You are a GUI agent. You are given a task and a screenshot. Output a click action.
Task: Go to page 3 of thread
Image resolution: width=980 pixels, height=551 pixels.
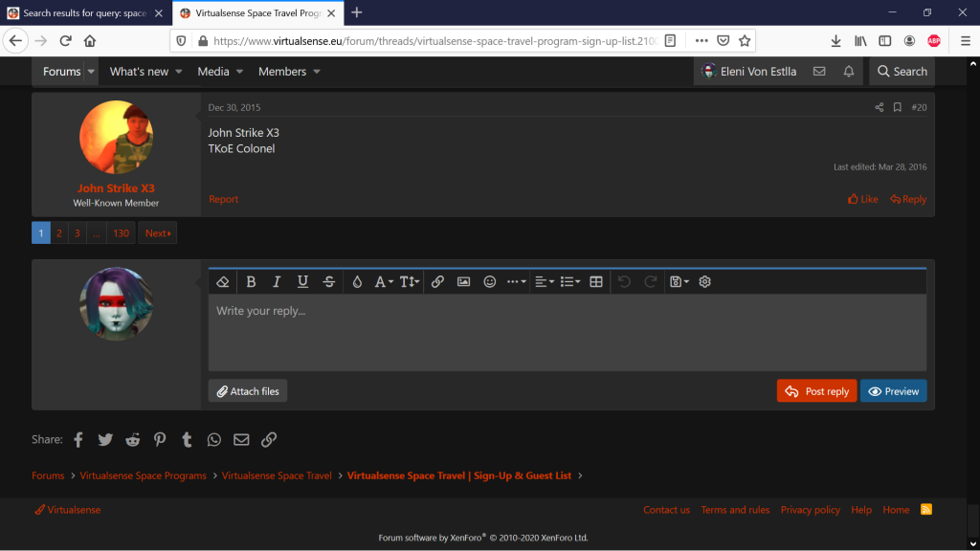click(x=78, y=233)
